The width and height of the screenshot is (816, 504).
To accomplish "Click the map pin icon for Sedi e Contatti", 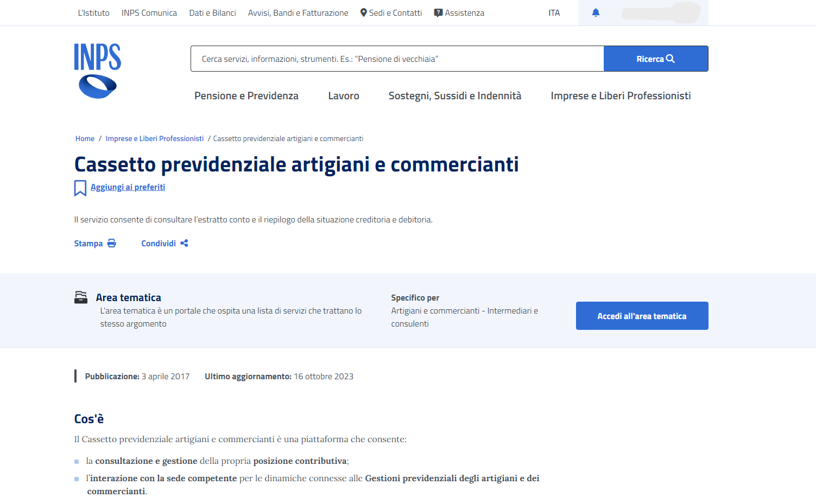I will (364, 12).
